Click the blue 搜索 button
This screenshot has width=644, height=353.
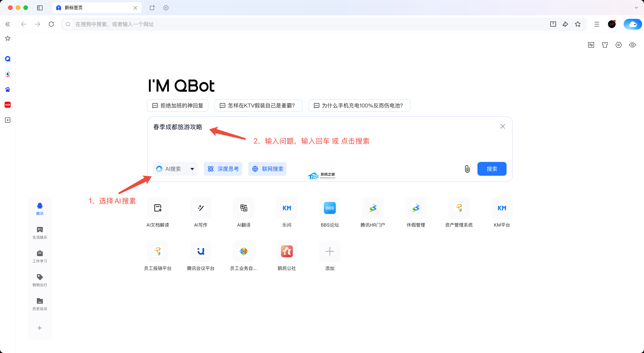[492, 169]
